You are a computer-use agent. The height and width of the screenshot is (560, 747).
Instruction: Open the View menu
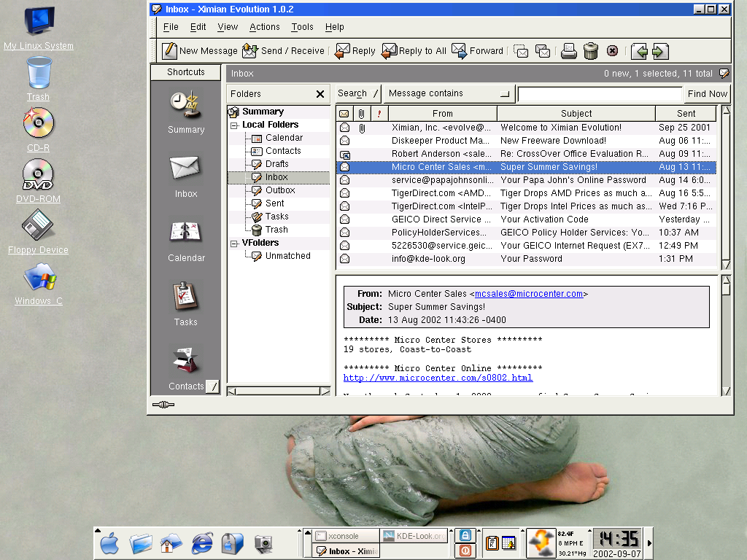228,27
